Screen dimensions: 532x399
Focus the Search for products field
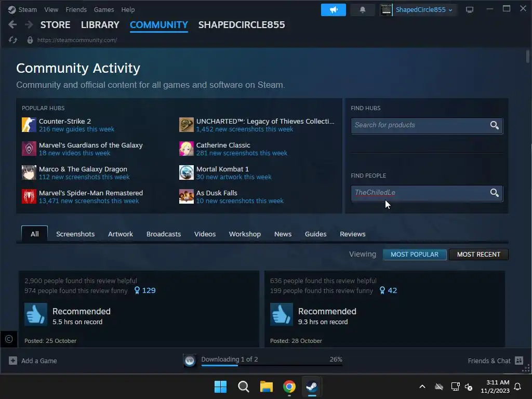pyautogui.click(x=427, y=126)
